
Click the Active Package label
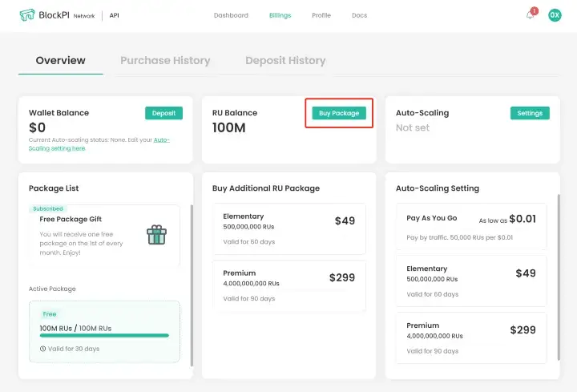coord(52,289)
